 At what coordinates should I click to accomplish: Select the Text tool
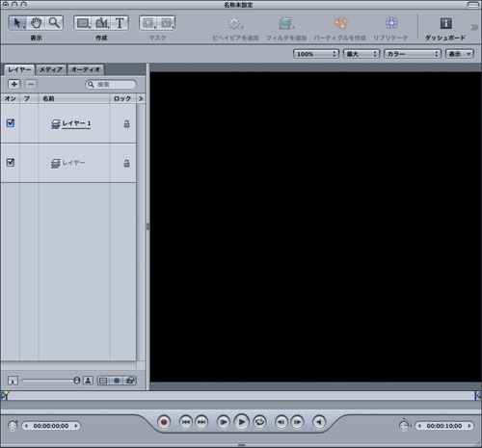pos(120,23)
